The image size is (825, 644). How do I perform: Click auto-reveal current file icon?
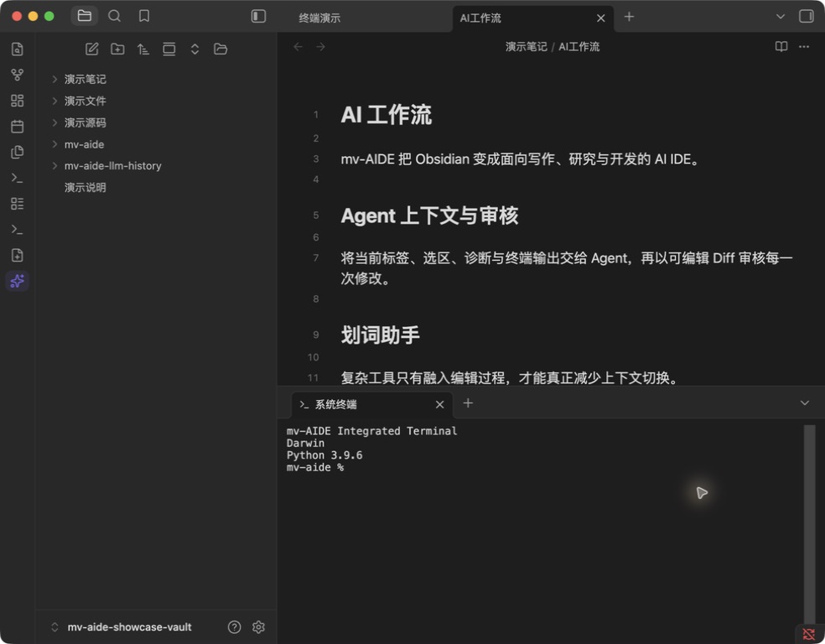[x=169, y=49]
